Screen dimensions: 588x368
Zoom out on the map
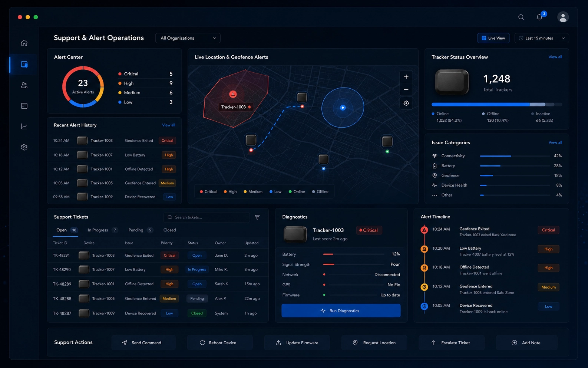406,89
